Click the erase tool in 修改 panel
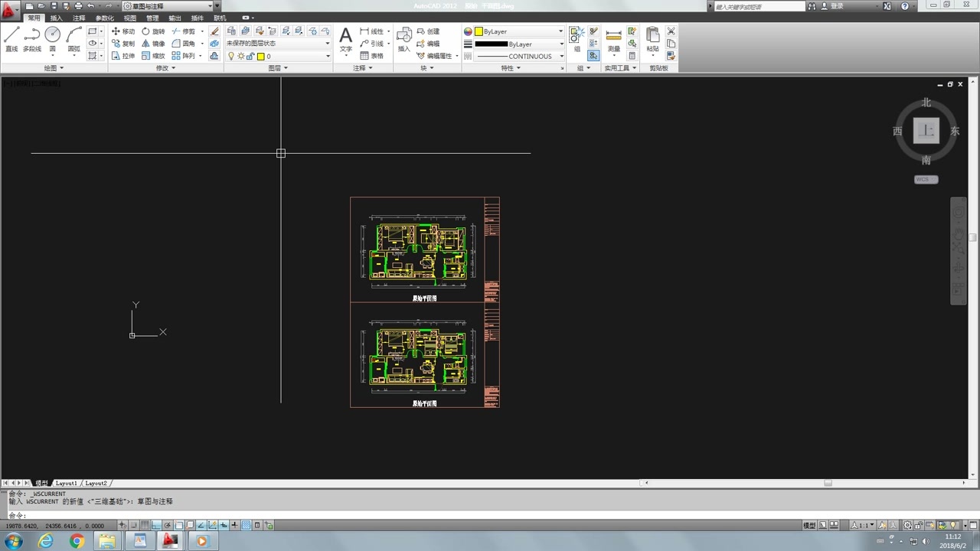The width and height of the screenshot is (980, 551). pyautogui.click(x=214, y=31)
